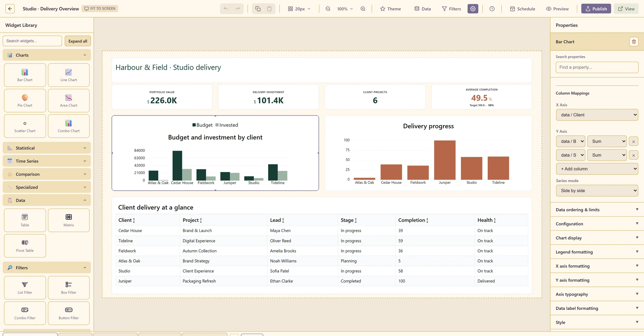Paste widget from clipboard
The image size is (644, 336).
point(269,9)
